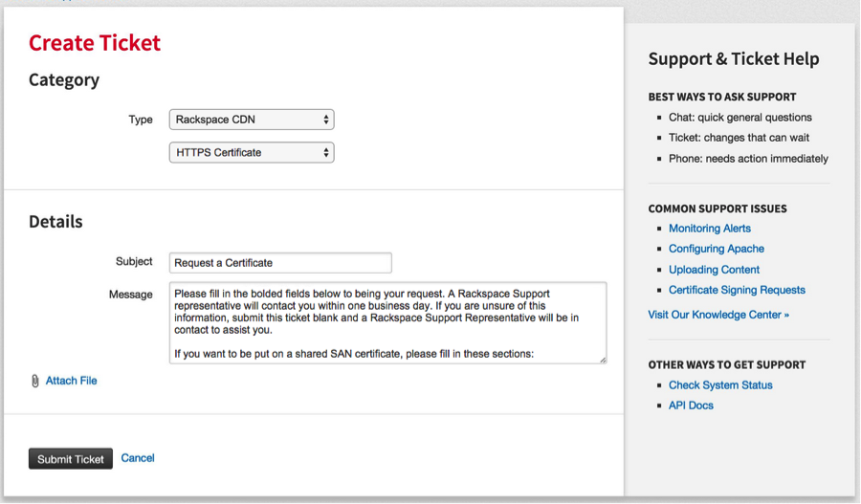Click the 'OTHER WAYS TO GET SUPPORT' heading
This screenshot has width=861, height=504.
(727, 365)
